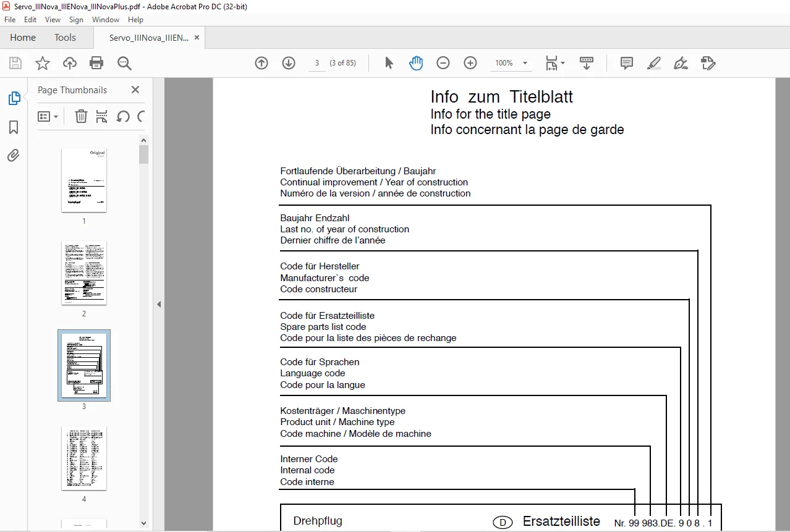This screenshot has width=790, height=532.
Task: Go to previous page arrow
Action: pyautogui.click(x=261, y=63)
